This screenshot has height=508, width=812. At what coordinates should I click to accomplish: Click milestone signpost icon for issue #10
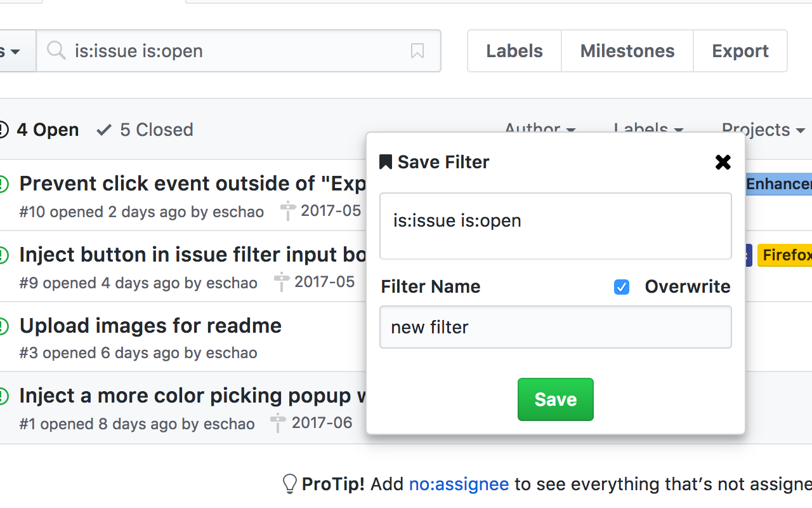click(288, 211)
